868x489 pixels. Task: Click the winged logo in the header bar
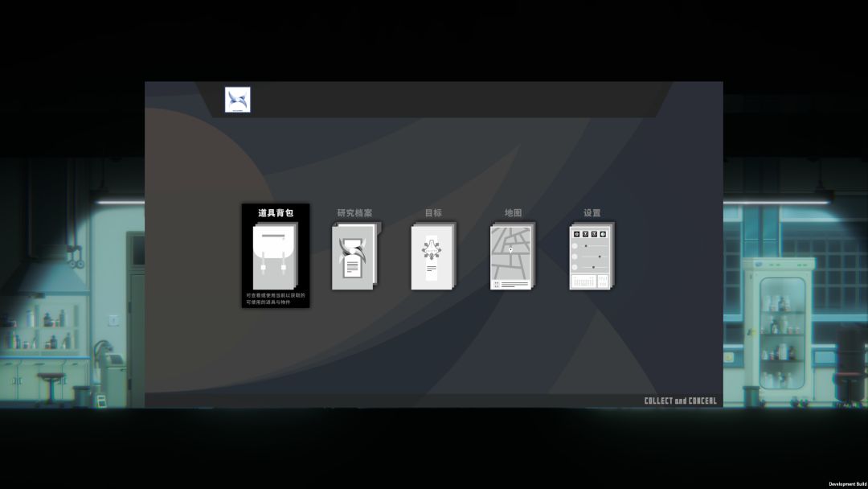pyautogui.click(x=237, y=100)
